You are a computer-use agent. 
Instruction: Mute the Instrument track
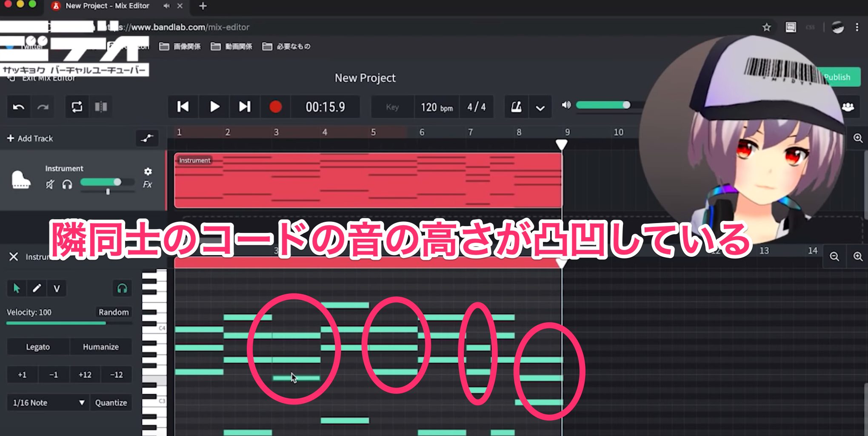(x=50, y=184)
